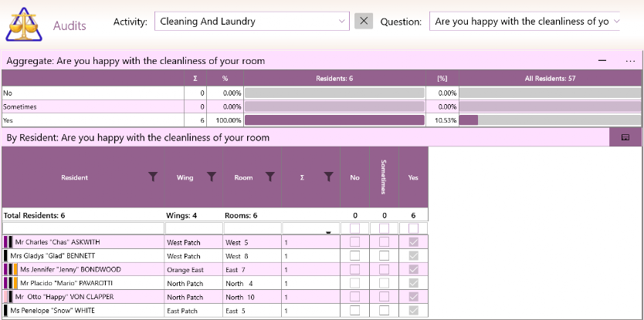Filter the Room column
644x320 pixels.
click(269, 177)
